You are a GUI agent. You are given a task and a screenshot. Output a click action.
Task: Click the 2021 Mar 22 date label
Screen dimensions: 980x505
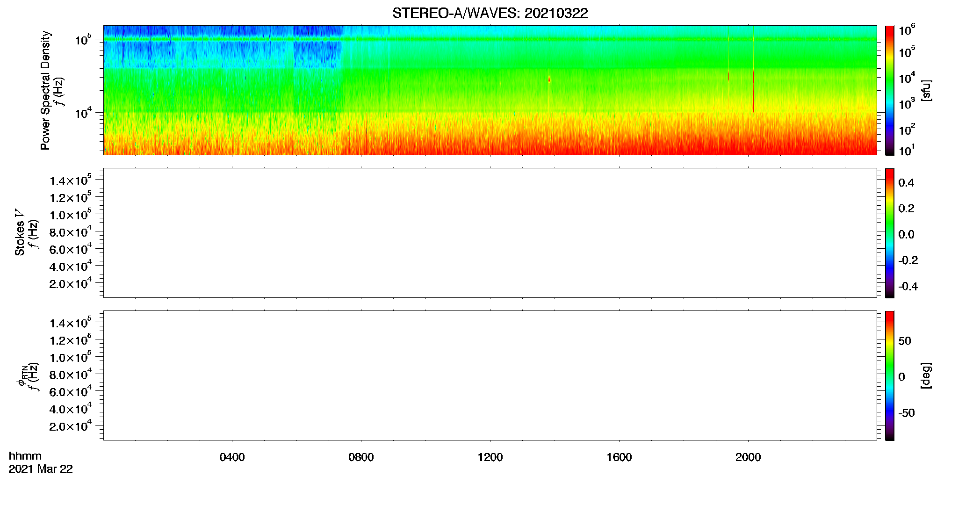[41, 469]
